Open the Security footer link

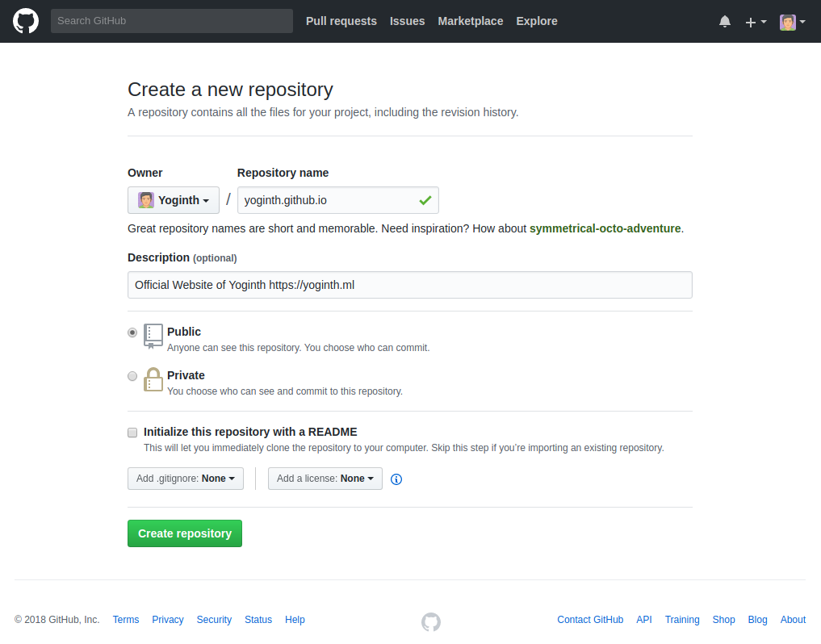click(214, 620)
